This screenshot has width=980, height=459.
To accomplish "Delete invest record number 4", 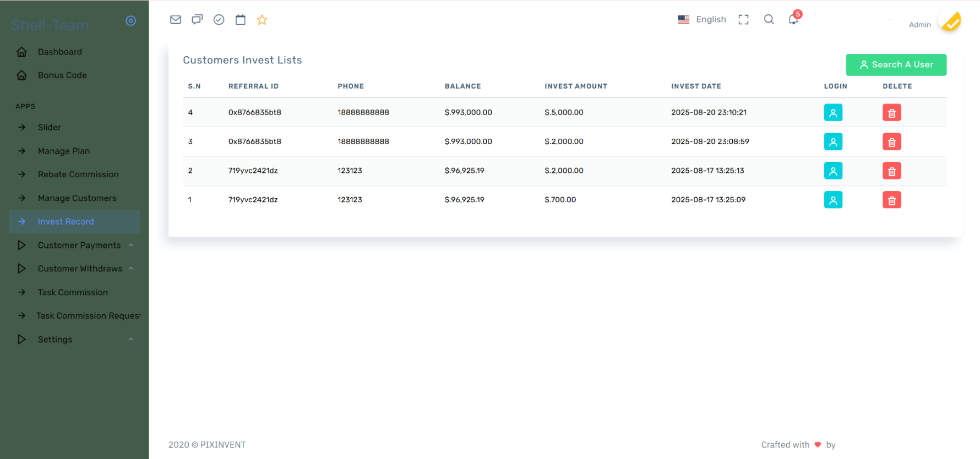I will coord(892,113).
